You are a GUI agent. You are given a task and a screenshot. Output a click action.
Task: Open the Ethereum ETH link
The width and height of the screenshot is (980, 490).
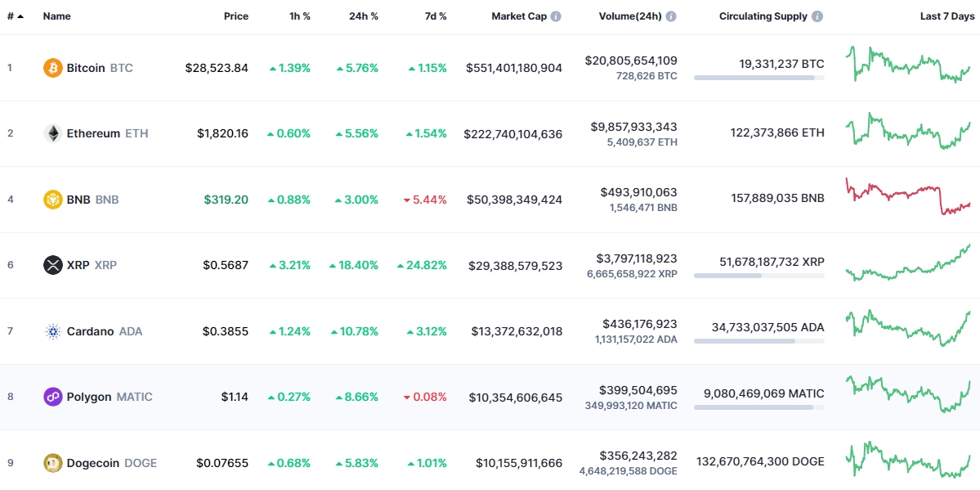(x=108, y=133)
